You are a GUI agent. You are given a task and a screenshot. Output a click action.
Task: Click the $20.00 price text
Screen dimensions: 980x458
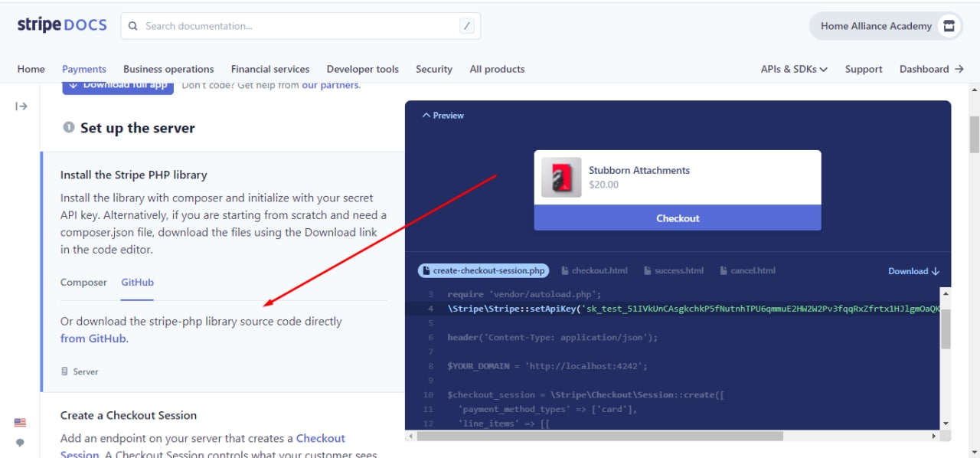604,185
